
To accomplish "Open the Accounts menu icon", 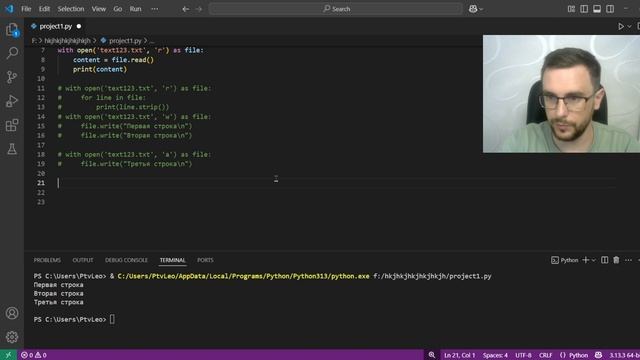I will [12, 313].
